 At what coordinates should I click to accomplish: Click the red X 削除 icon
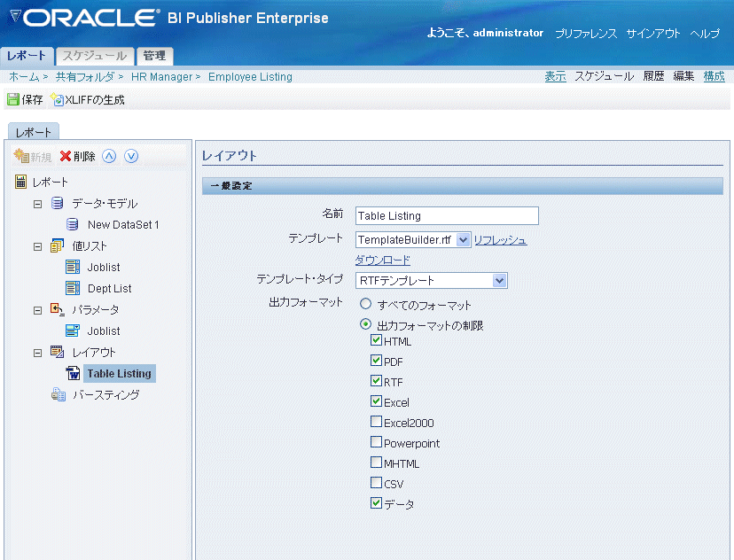(x=66, y=156)
